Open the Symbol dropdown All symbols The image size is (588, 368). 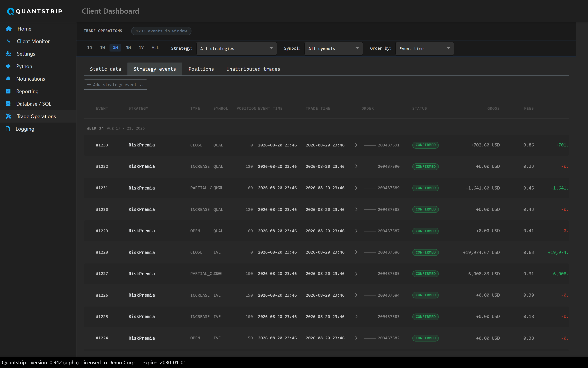pyautogui.click(x=333, y=48)
